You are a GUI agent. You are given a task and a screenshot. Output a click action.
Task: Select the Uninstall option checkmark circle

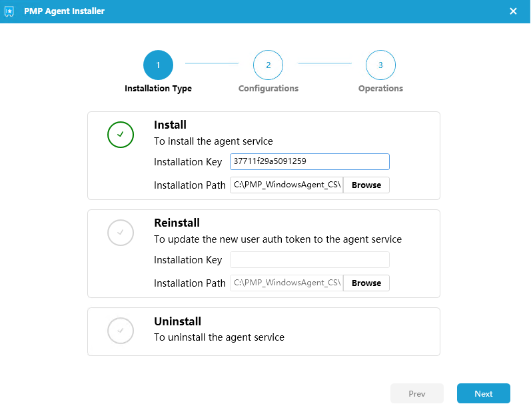point(121,331)
